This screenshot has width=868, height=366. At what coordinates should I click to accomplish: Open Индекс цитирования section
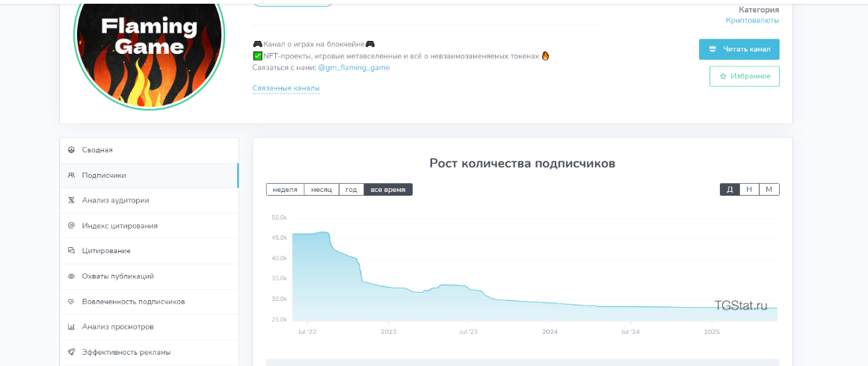coord(149,226)
